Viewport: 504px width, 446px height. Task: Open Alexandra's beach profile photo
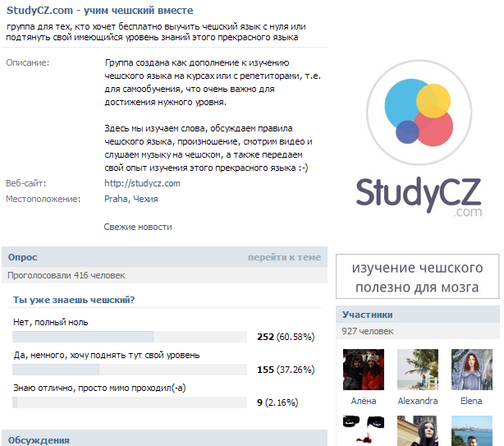(418, 370)
